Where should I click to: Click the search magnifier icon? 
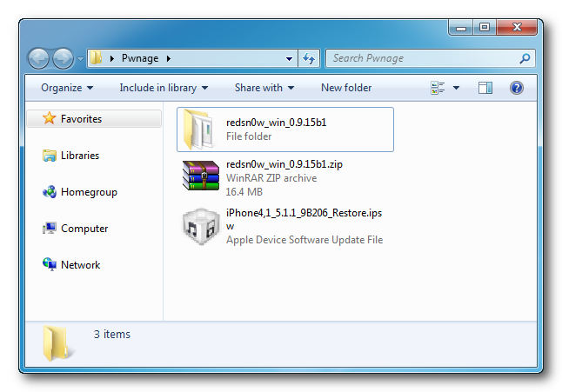525,58
